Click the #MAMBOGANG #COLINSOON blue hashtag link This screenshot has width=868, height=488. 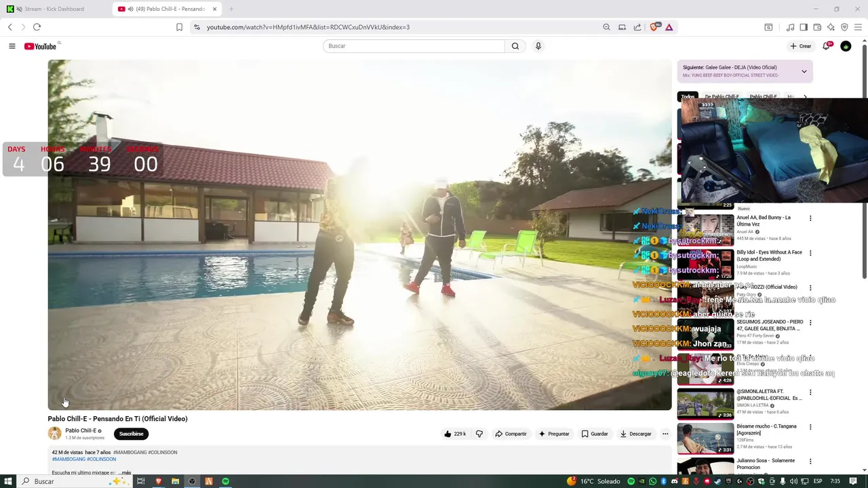point(84,460)
